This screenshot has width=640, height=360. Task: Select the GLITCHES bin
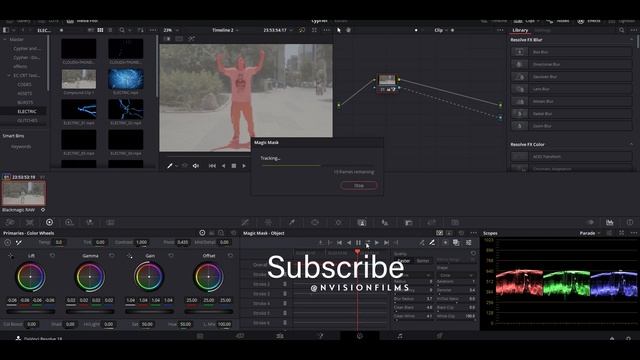(x=27, y=120)
